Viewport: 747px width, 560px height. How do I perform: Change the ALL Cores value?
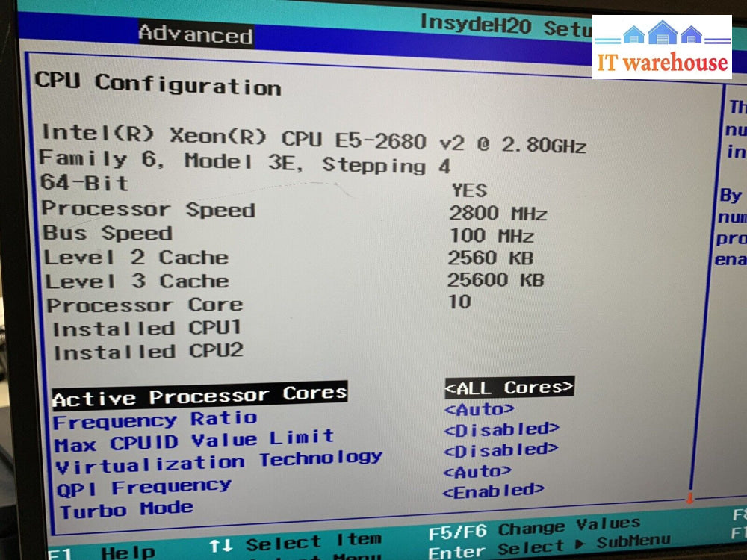click(x=509, y=387)
